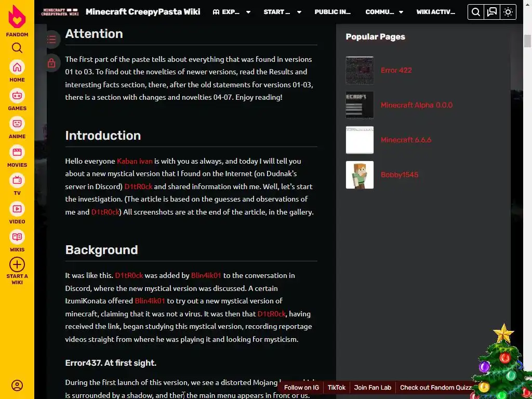532x399 pixels.
Task: Open the Anime section icon
Action: pyautogui.click(x=17, y=124)
